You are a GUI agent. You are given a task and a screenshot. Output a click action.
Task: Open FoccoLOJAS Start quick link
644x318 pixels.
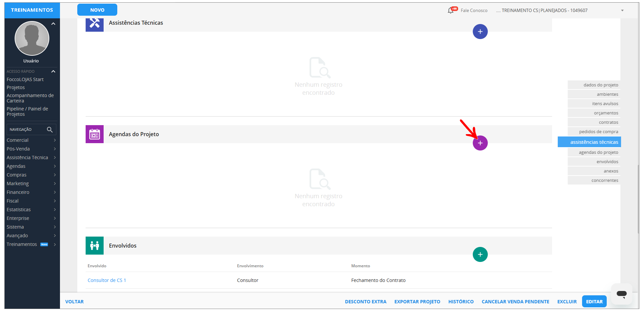point(25,79)
